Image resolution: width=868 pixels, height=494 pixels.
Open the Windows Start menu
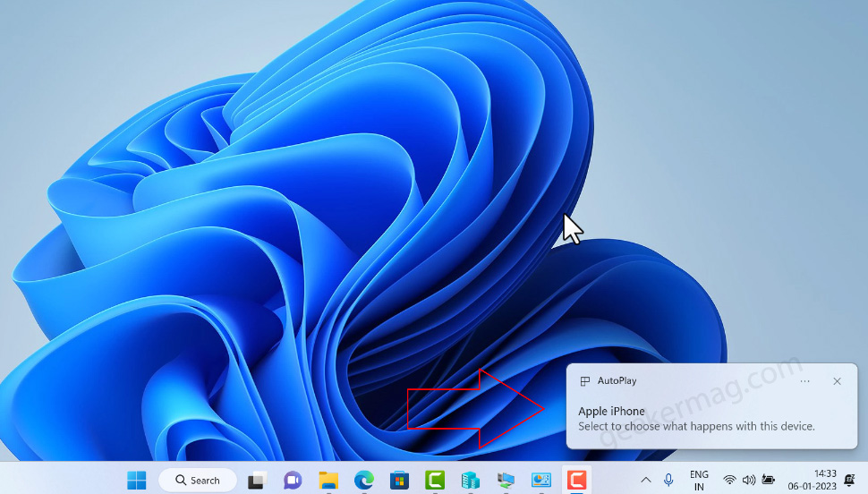point(137,481)
